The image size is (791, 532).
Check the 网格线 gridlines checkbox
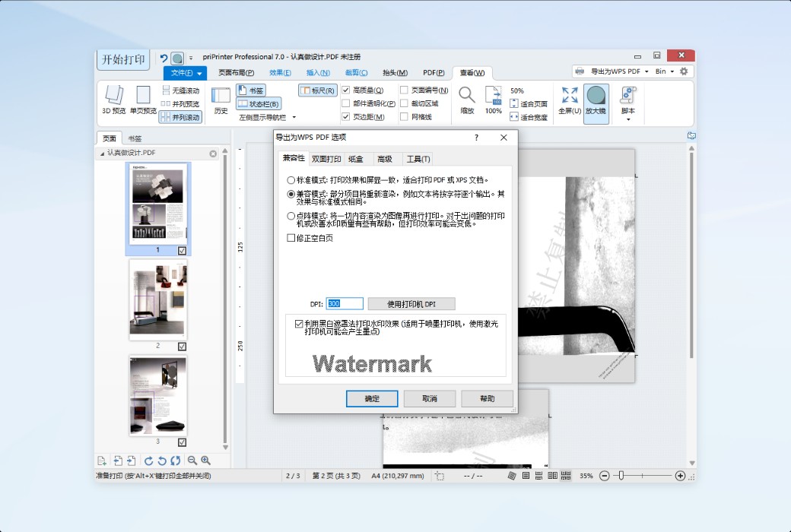click(404, 116)
